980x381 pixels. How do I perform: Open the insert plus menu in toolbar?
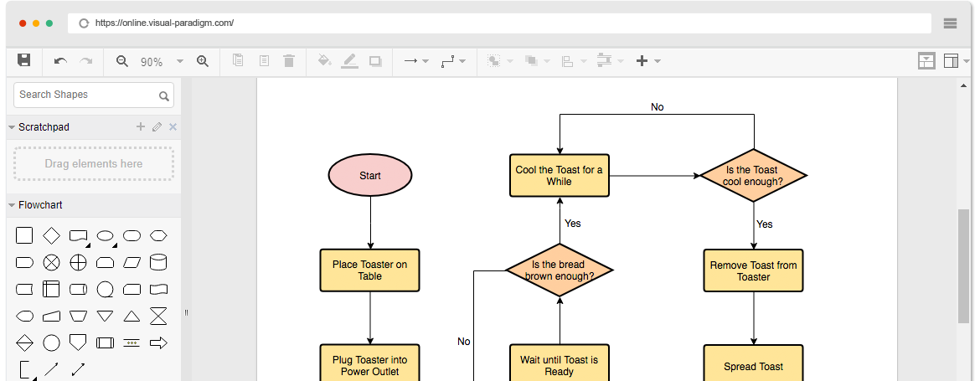[647, 61]
